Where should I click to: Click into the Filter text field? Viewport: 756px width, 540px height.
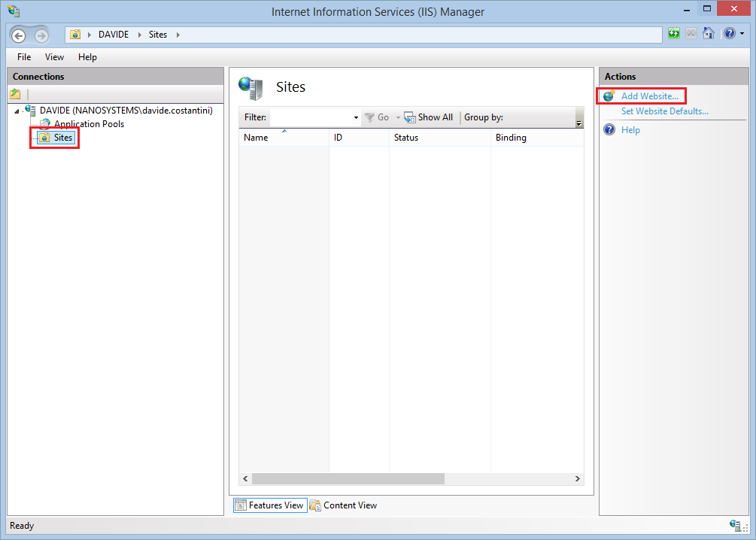click(311, 117)
